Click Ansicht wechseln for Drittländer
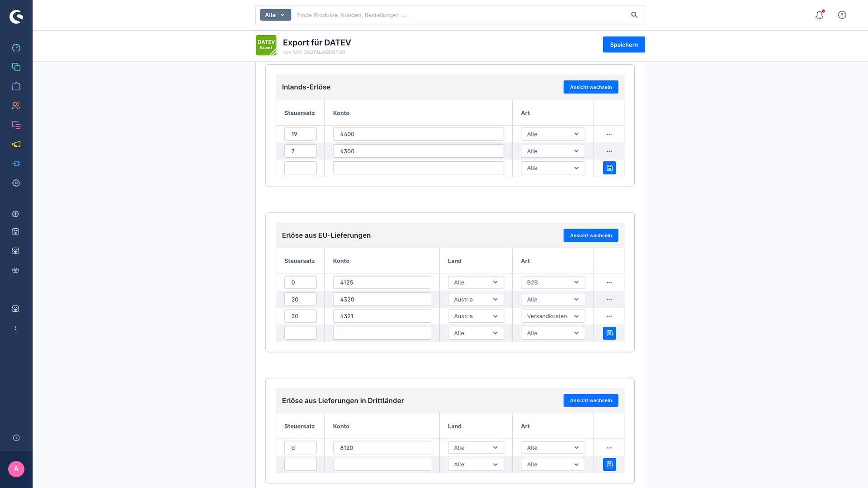868x488 pixels. (590, 400)
